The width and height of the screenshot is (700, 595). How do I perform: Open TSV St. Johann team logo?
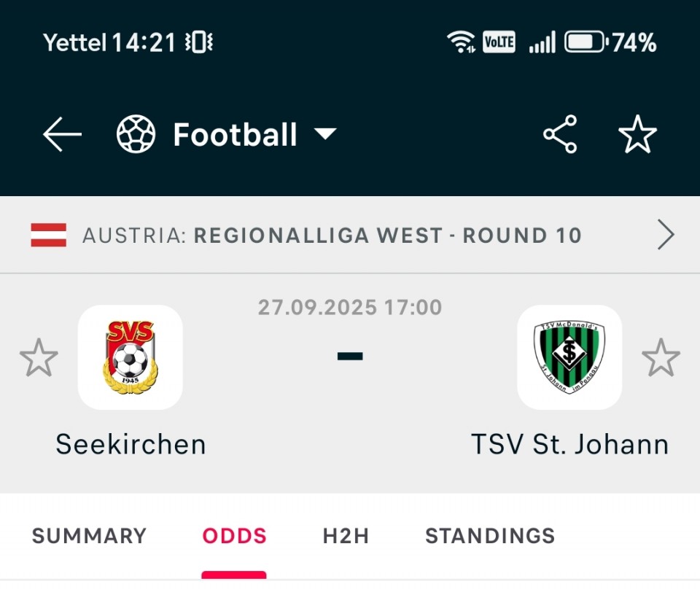point(569,357)
